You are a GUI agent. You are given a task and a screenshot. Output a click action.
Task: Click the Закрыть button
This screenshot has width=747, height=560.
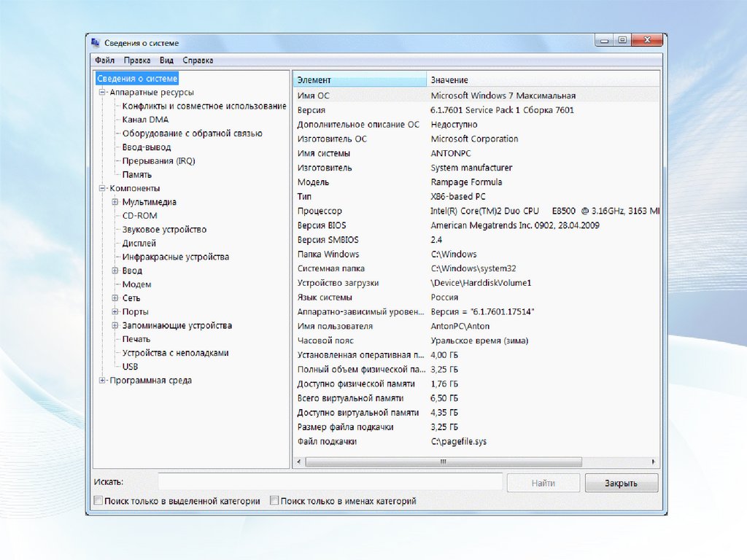click(x=622, y=483)
